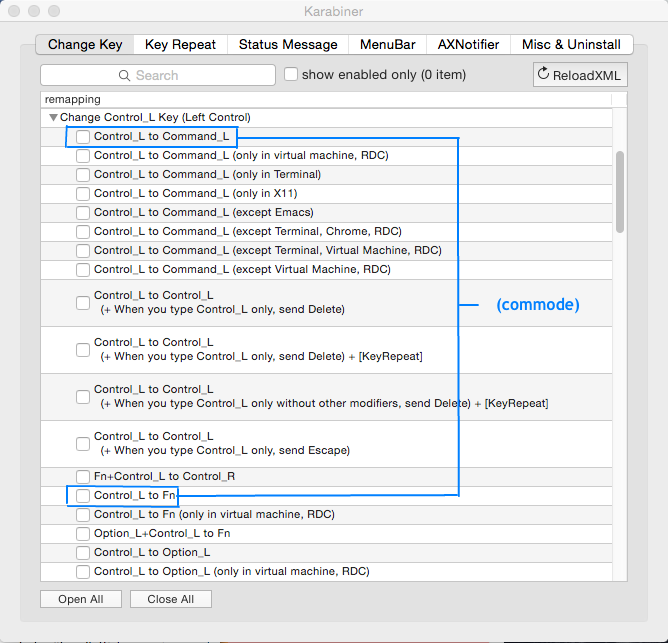Enable Control_L to Command_L (only in Terminal)
This screenshot has width=668, height=643.
pyautogui.click(x=84, y=175)
